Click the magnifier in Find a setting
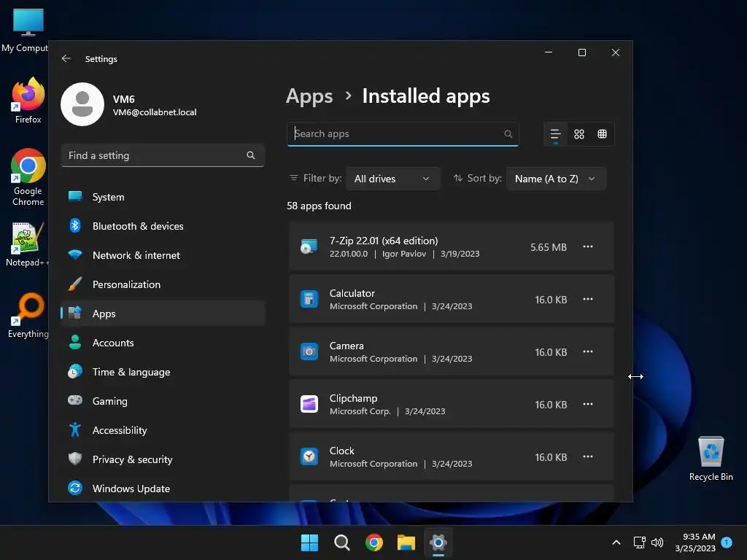747x560 pixels. [x=251, y=155]
